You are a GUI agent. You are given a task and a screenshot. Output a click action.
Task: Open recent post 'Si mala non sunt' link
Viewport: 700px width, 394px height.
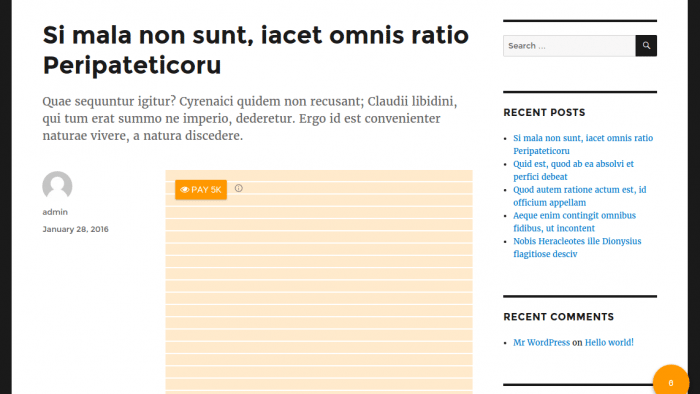[x=583, y=145]
